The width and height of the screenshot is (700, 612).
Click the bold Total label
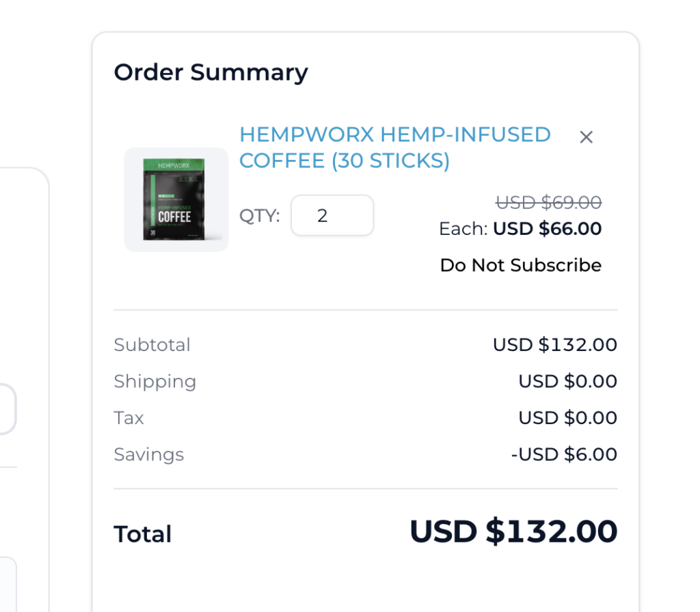tap(142, 534)
